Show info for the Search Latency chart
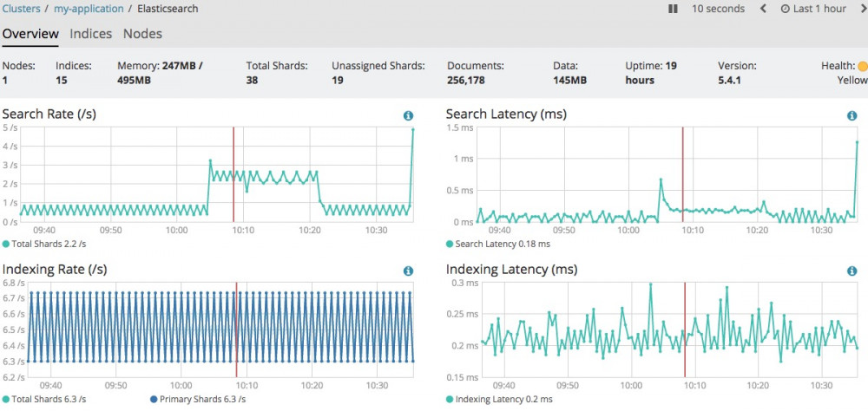Image resolution: width=868 pixels, height=411 pixels. pos(852,115)
